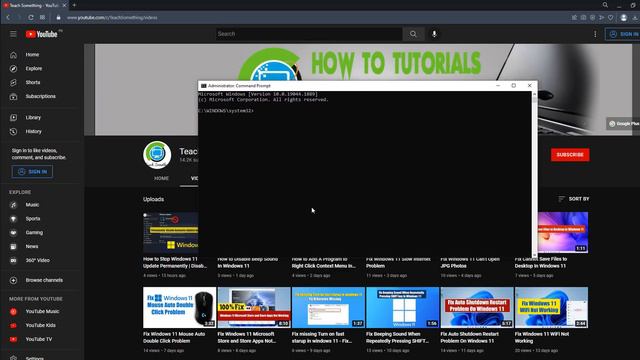Click the site lock icon in address bar
Screen dimensions: 640x360
tap(58, 18)
